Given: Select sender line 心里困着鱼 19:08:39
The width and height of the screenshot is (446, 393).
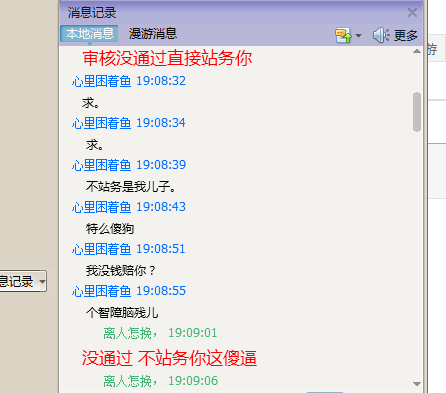Looking at the screenshot, I should click(x=129, y=165).
